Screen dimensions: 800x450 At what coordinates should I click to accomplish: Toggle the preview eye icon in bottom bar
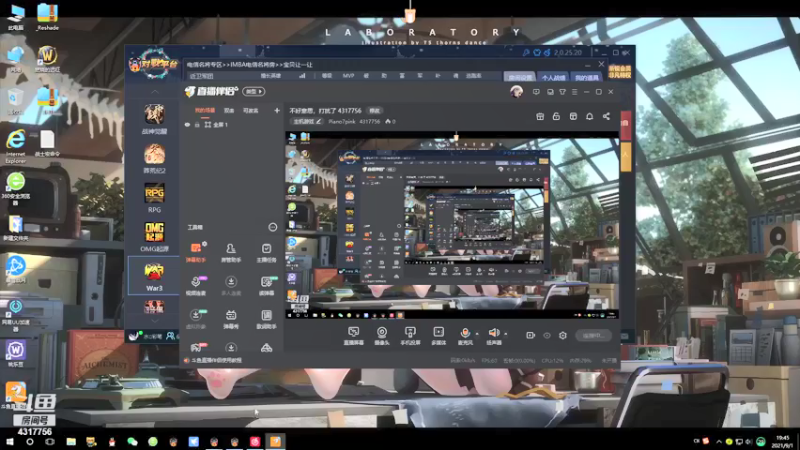pos(547,335)
